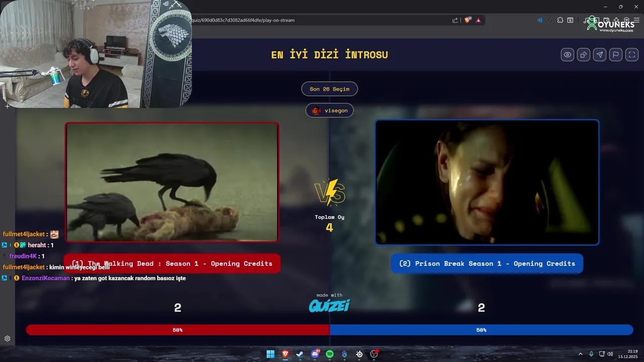Click the visegon user pill

pyautogui.click(x=330, y=111)
